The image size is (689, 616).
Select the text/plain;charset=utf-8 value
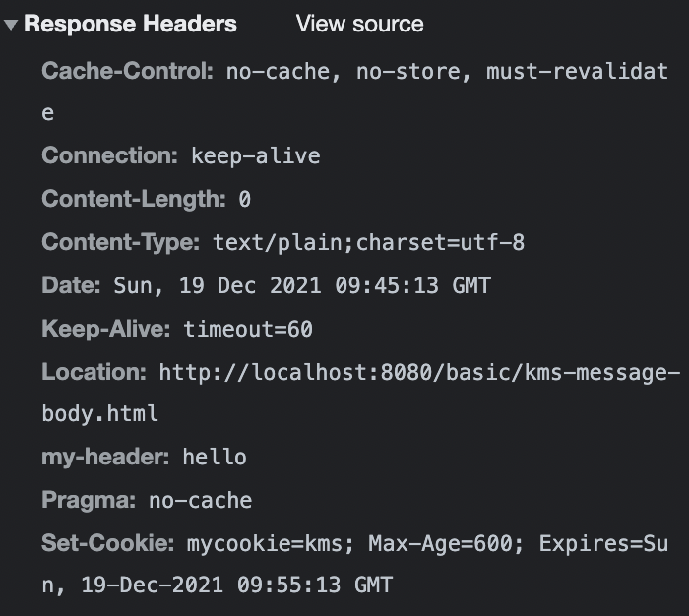click(x=369, y=242)
